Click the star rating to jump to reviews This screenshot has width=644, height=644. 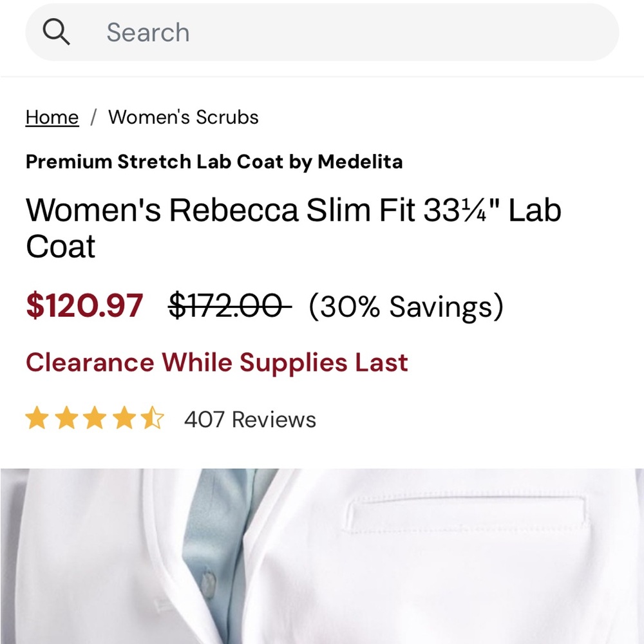click(95, 419)
